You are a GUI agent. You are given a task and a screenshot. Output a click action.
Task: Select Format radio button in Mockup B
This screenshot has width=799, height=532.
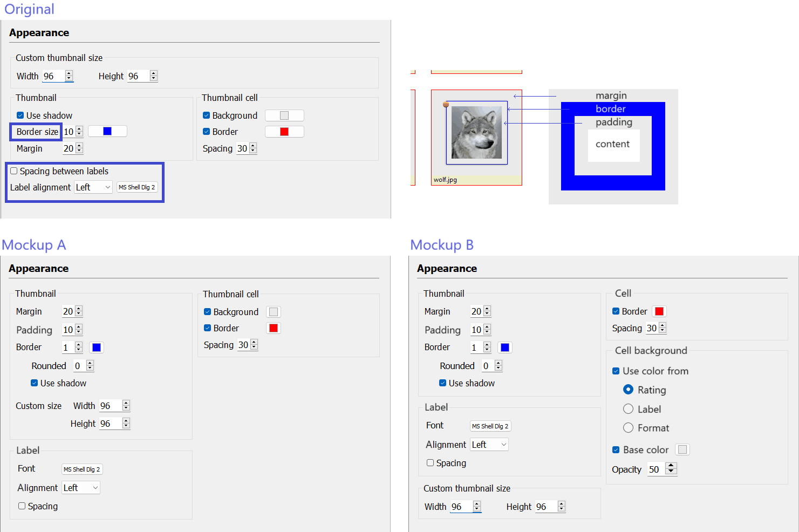(x=628, y=428)
